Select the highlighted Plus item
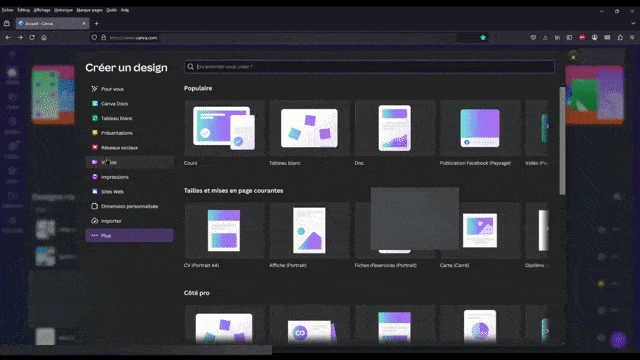The width and height of the screenshot is (640, 360). pos(129,236)
